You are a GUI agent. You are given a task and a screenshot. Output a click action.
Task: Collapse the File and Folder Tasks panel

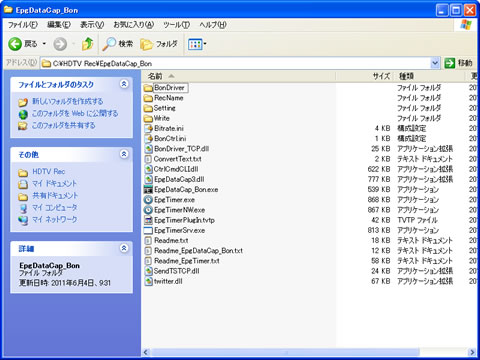point(124,84)
